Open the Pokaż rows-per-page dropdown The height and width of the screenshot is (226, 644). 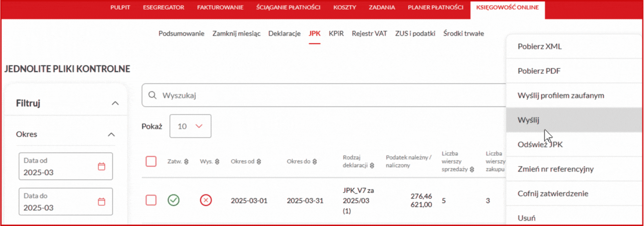[190, 126]
